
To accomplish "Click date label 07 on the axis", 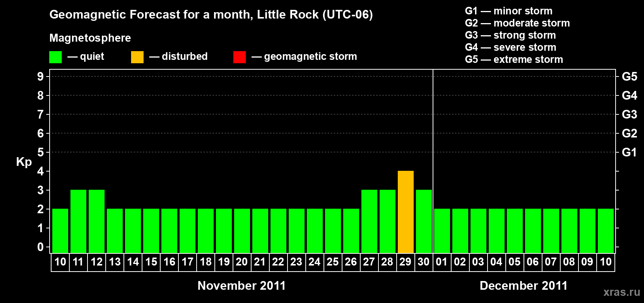I will tap(551, 262).
